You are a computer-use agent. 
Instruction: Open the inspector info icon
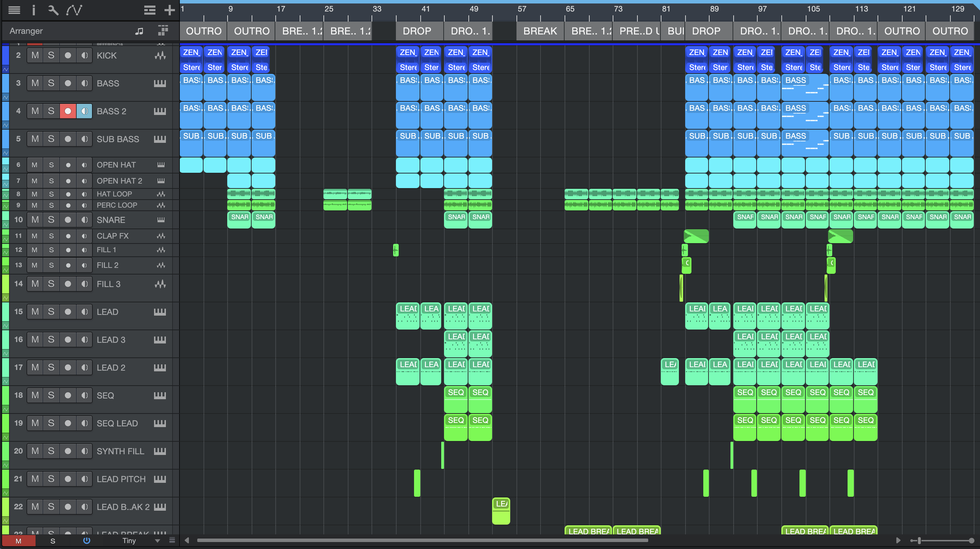[33, 10]
